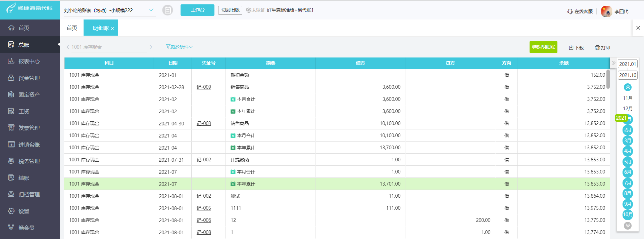This screenshot has width=644, height=239.
Task: Click the table vertical scrollbar thumb
Action: pos(608,79)
